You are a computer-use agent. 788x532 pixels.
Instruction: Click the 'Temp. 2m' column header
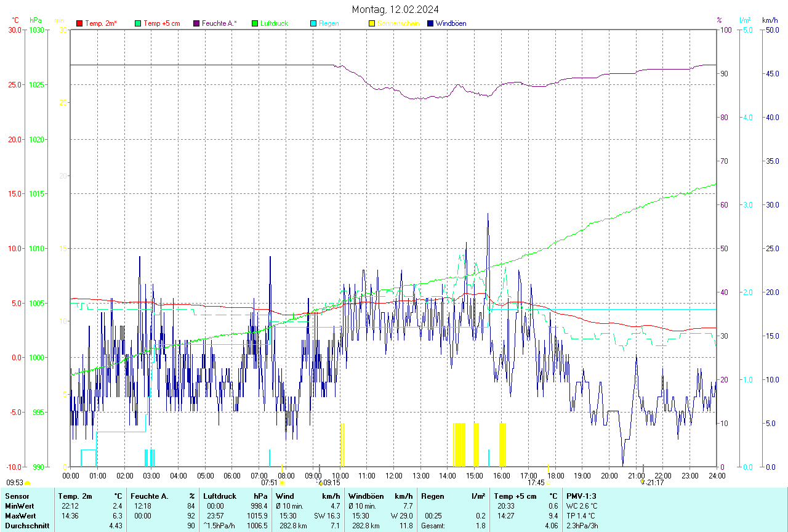[x=75, y=496]
